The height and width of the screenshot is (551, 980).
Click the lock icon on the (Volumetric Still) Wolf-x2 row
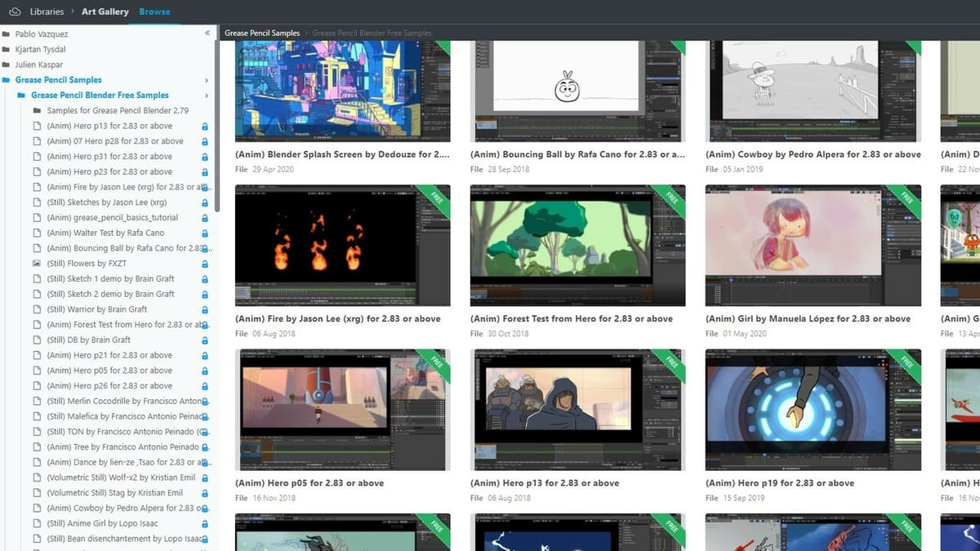pyautogui.click(x=204, y=478)
